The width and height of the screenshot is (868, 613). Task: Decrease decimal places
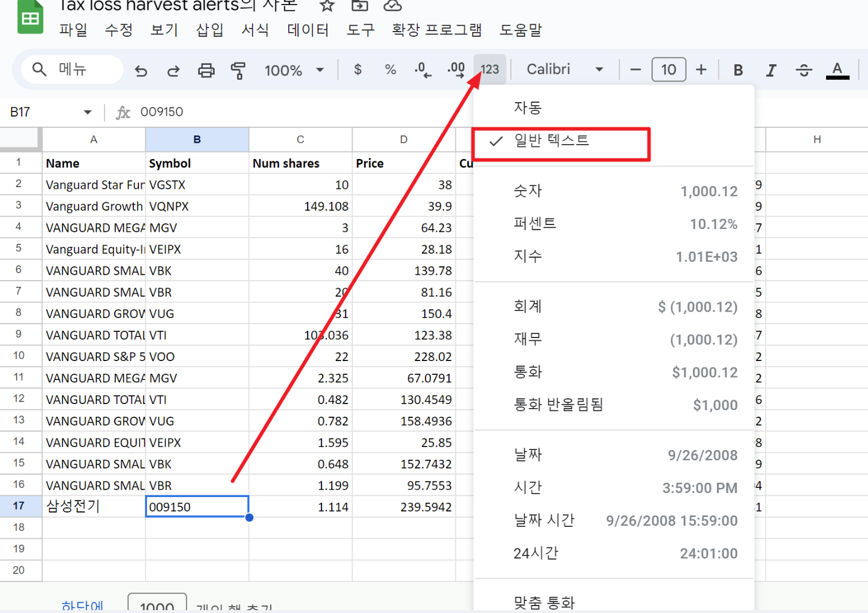tap(423, 70)
